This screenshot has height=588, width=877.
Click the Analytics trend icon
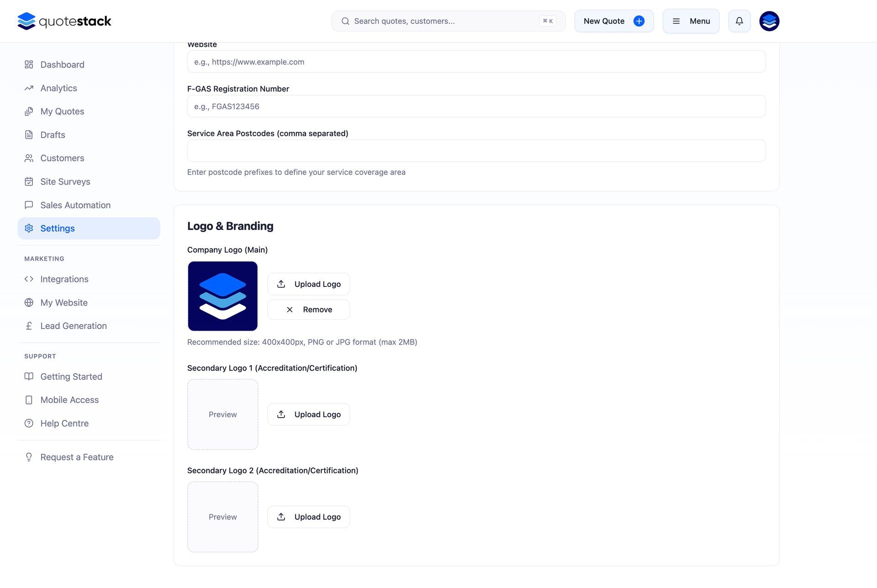(x=29, y=88)
